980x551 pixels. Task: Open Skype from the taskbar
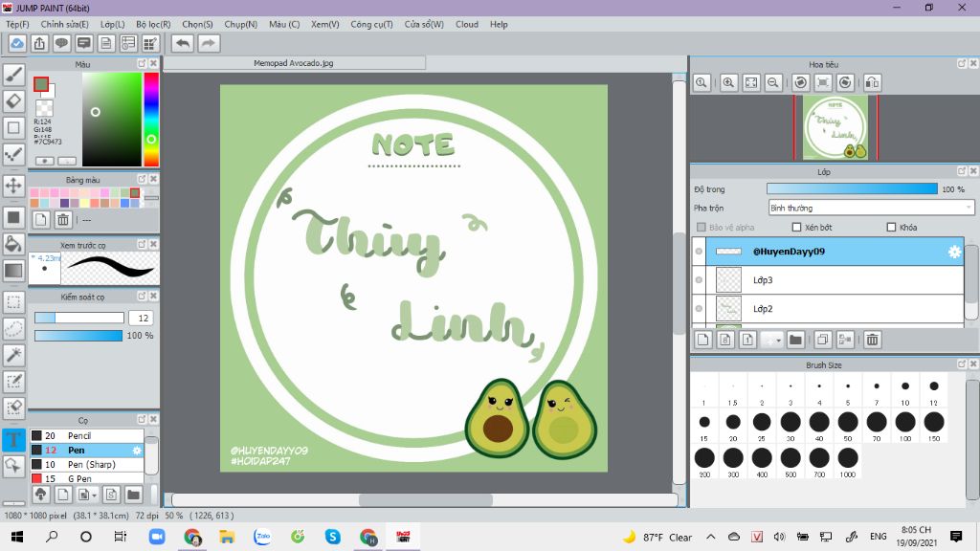point(332,537)
